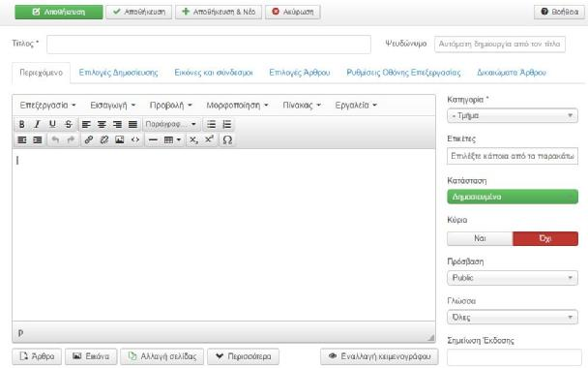Open the source code view icon
Screen dimensions: 588x368
tap(135, 140)
